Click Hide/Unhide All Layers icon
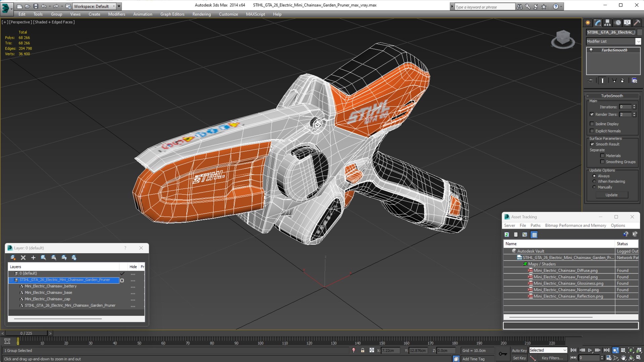The image size is (644, 362). pyautogui.click(x=64, y=257)
